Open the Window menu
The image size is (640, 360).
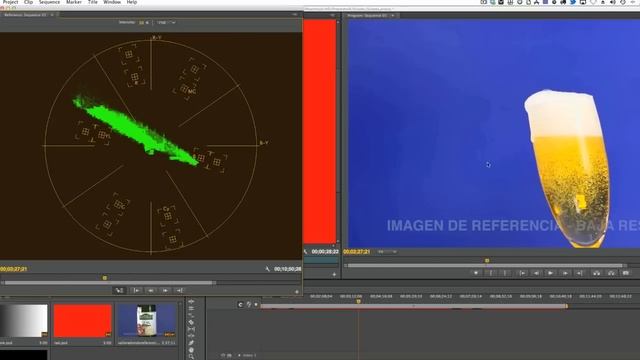112,2
